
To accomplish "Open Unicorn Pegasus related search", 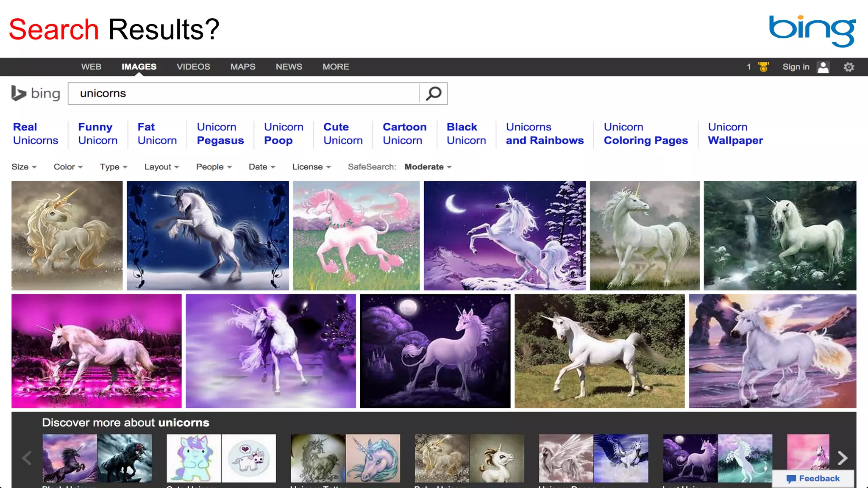I will (x=220, y=134).
